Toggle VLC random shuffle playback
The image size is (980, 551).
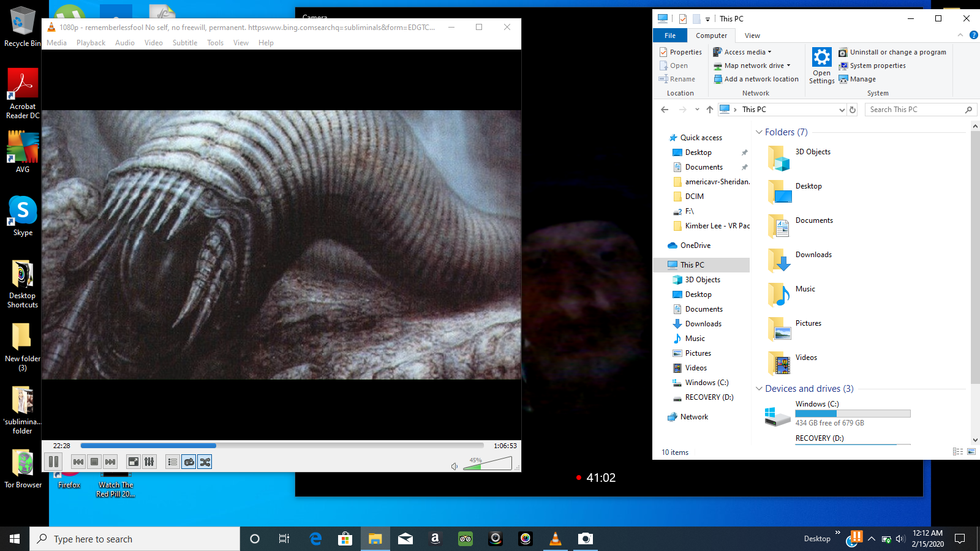(205, 462)
